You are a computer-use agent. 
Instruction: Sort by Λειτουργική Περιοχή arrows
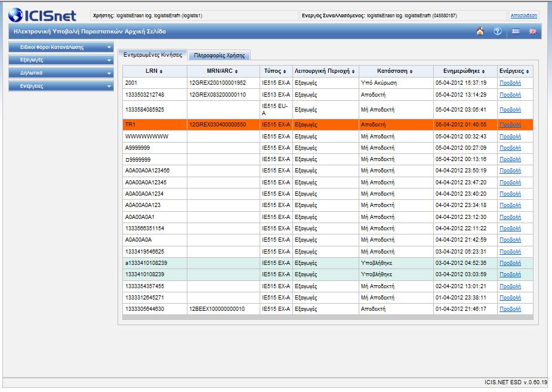(x=353, y=72)
